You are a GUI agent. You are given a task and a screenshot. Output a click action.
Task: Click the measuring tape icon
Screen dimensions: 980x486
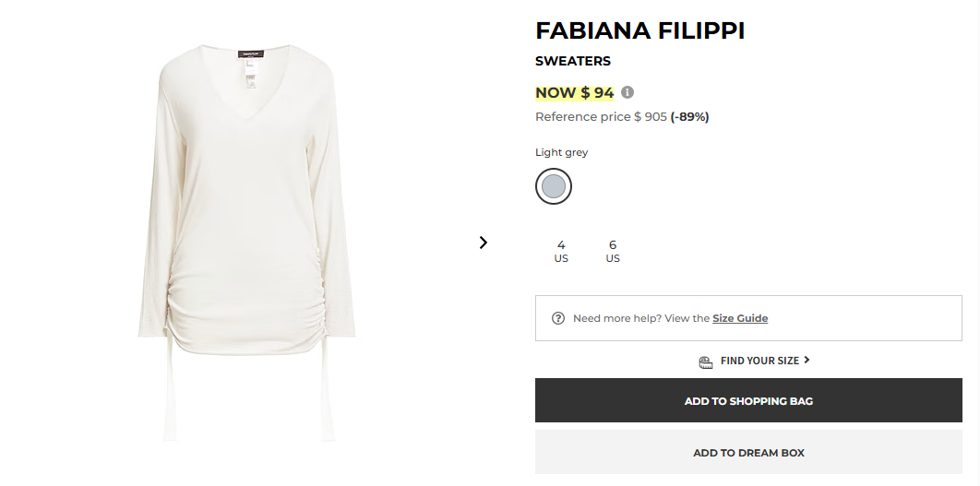[x=706, y=362]
